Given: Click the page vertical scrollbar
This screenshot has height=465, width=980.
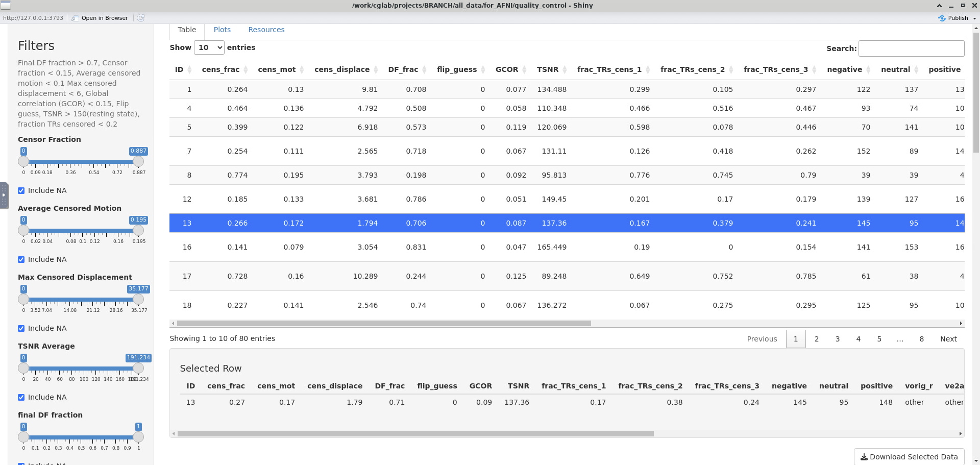Looking at the screenshot, I should click(976, 92).
